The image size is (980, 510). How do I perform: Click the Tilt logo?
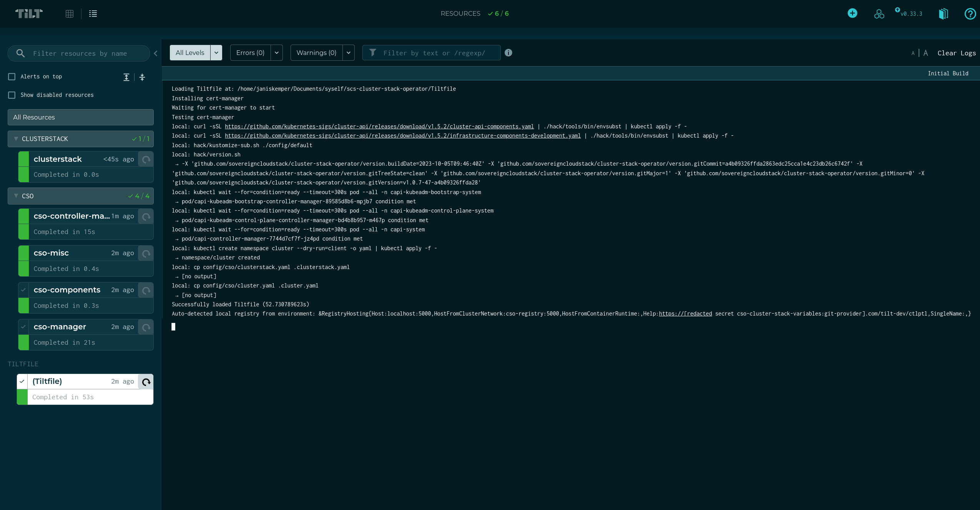pos(29,14)
